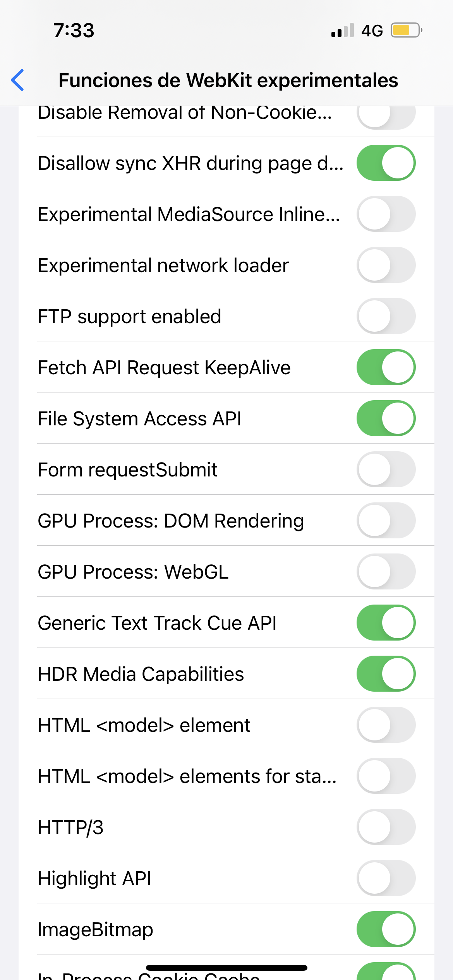
Task: Turn on HTTP/3 switch
Action: [386, 827]
